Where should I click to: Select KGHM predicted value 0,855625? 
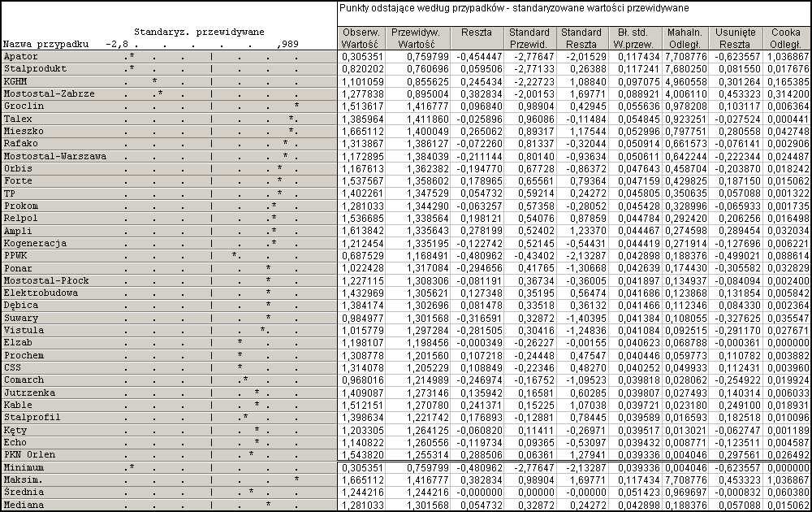tap(428, 81)
